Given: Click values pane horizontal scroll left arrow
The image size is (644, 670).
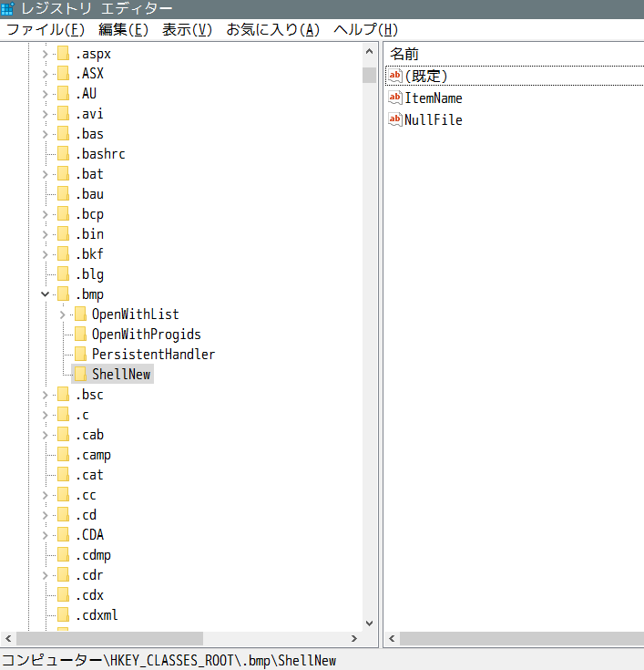Looking at the screenshot, I should tap(392, 638).
